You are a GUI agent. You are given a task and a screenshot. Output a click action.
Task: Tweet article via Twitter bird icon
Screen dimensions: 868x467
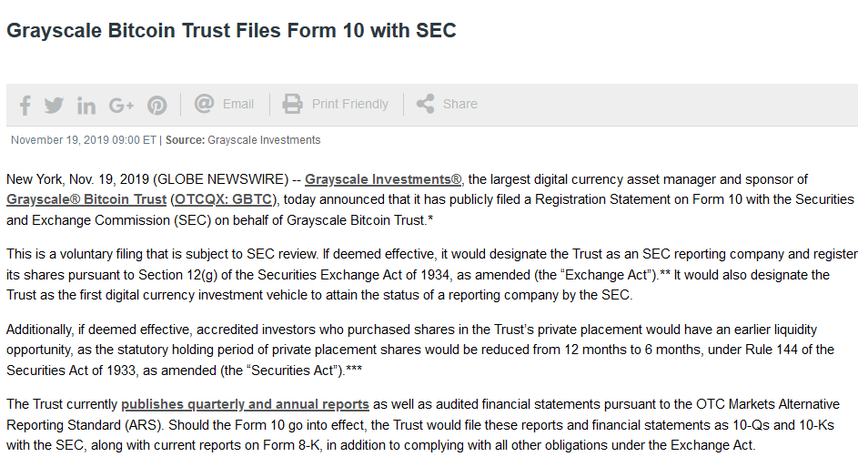point(54,106)
